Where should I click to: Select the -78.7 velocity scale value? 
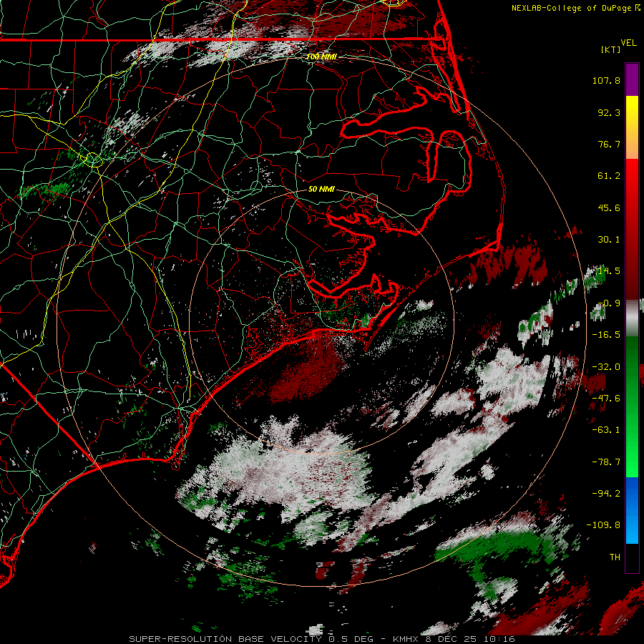[x=606, y=462]
